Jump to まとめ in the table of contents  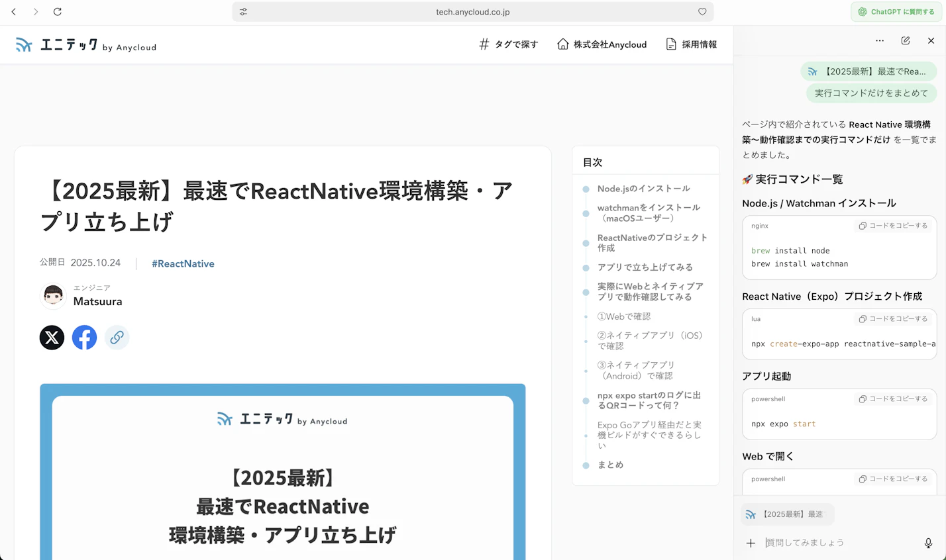pos(609,465)
